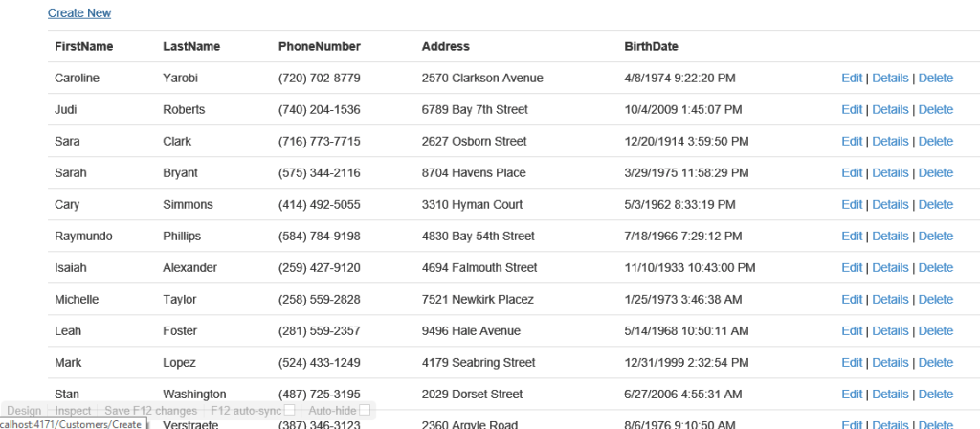
Task: Edit Isaiah Alexander's customer row
Action: pos(852,268)
